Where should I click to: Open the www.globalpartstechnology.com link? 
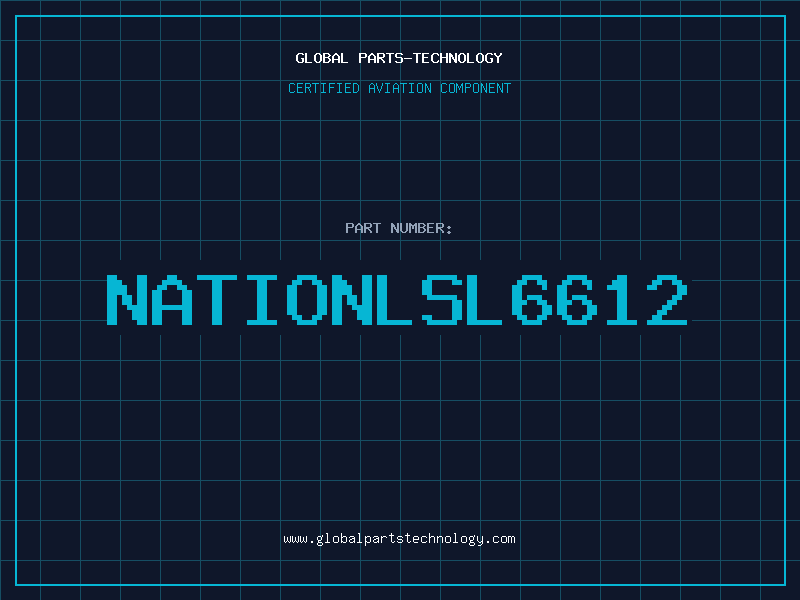tap(399, 539)
